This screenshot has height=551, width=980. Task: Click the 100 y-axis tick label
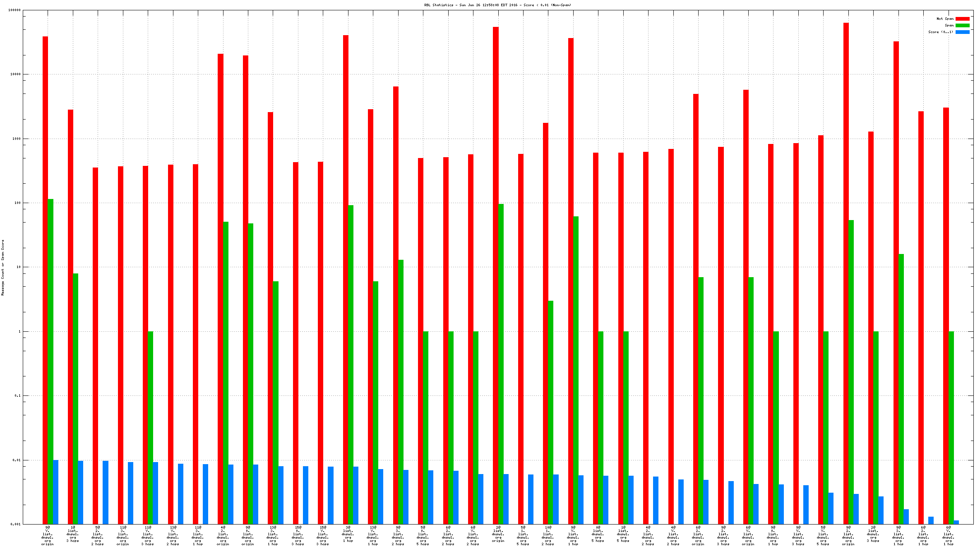[x=17, y=203]
